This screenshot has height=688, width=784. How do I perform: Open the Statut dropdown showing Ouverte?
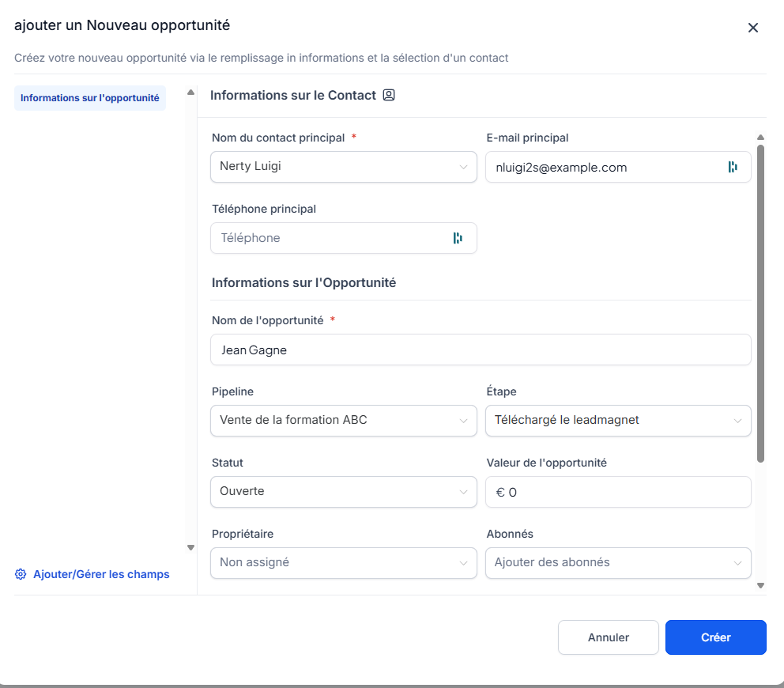(344, 492)
